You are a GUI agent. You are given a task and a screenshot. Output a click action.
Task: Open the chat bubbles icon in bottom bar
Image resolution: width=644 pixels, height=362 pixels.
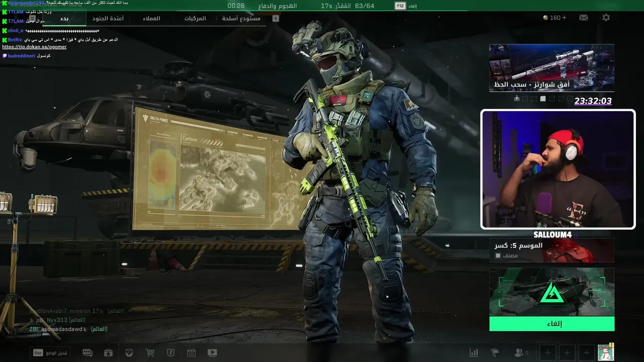[x=87, y=353]
